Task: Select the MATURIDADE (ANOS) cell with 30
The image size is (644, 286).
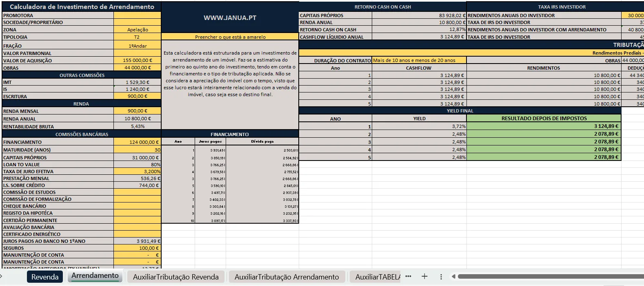Action: 138,150
